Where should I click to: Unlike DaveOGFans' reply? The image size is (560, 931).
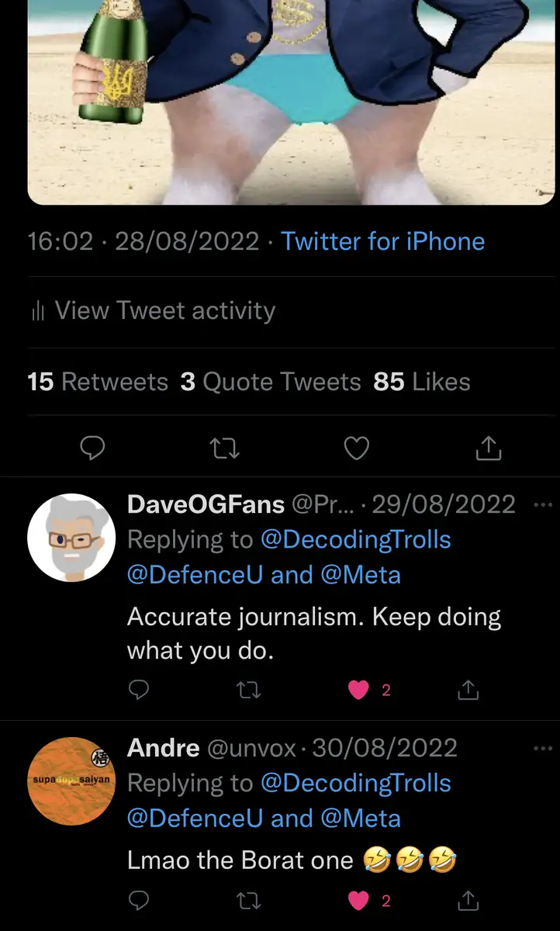[358, 689]
